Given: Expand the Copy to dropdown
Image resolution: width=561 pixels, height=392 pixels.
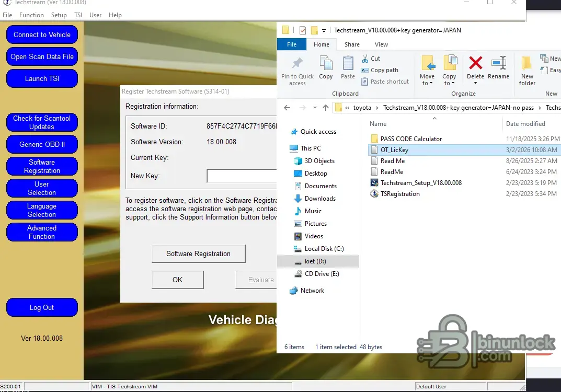Looking at the screenshot, I should click(x=449, y=83).
